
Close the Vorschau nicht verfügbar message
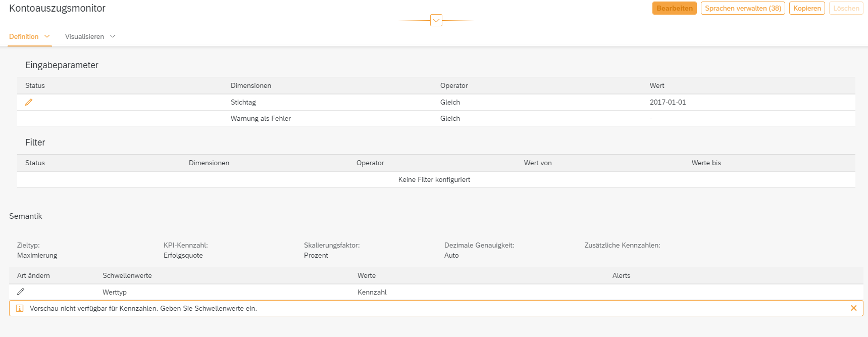click(x=853, y=308)
